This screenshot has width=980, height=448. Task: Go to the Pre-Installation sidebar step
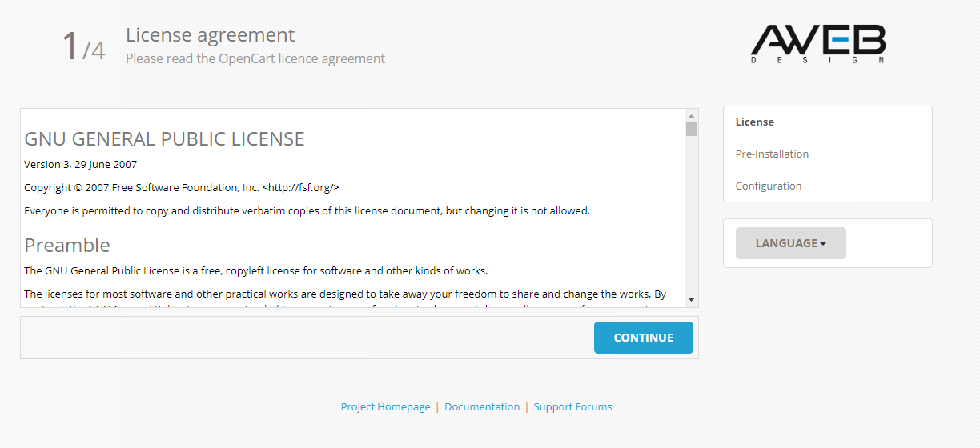tap(827, 154)
